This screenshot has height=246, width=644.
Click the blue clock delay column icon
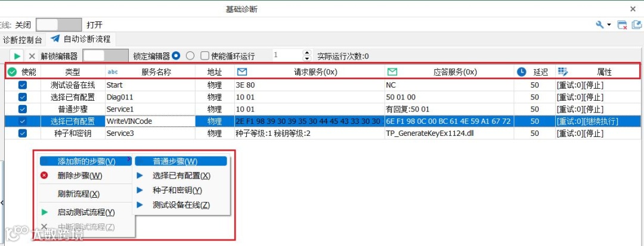[x=521, y=72]
